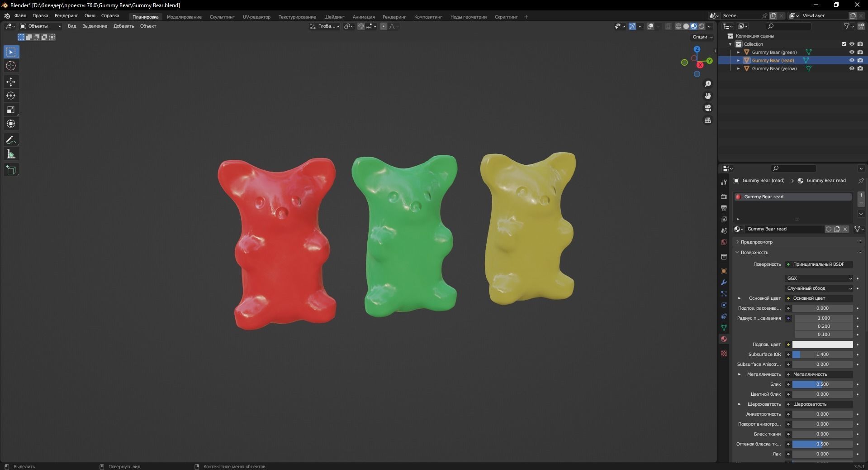Open World properties tab icon
Image resolution: width=868 pixels, height=470 pixels.
coord(724,242)
